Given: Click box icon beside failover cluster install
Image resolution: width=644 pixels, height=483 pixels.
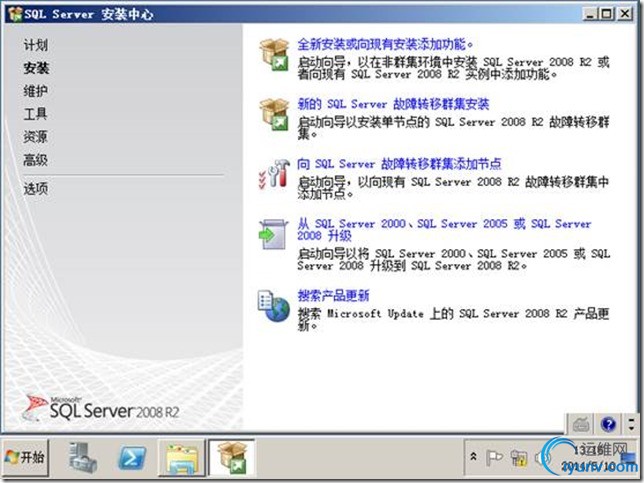Looking at the screenshot, I should tap(274, 114).
